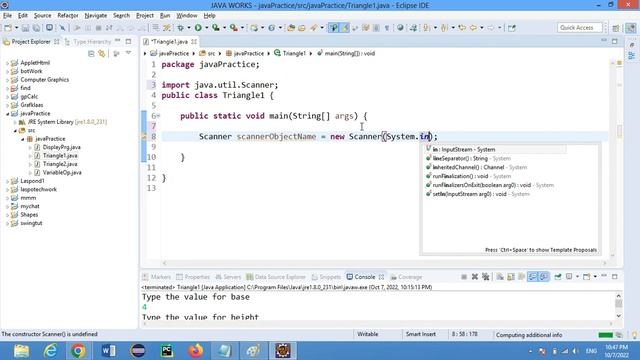
Task: Click Collapse All icon in Project Explorer
Action: 91,53
